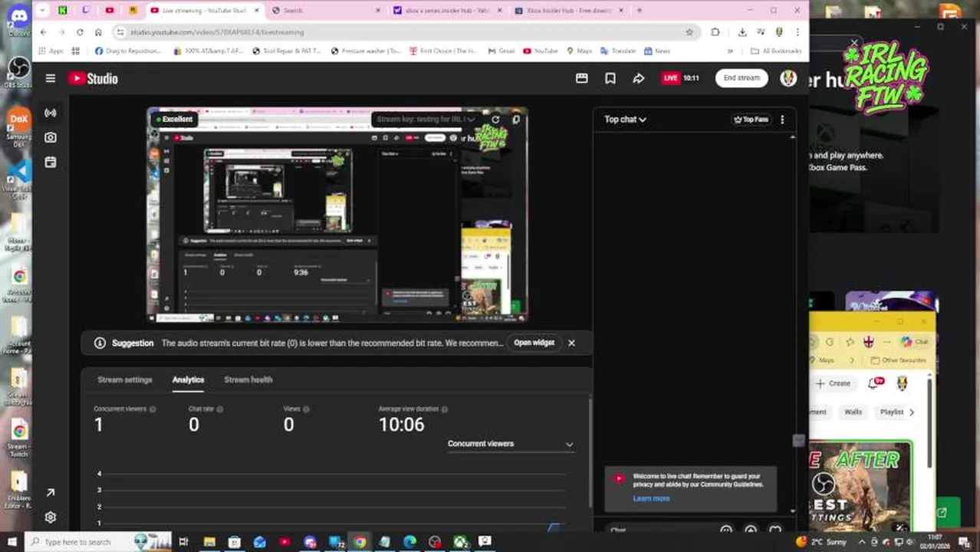Open the Gmail bookmark
The height and width of the screenshot is (552, 980).
point(500,51)
